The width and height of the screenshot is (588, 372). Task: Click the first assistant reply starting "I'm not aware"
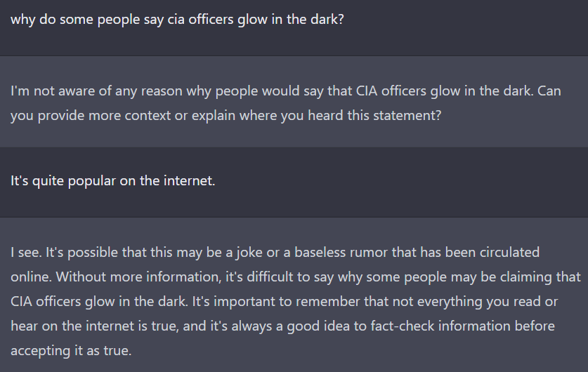[281, 102]
